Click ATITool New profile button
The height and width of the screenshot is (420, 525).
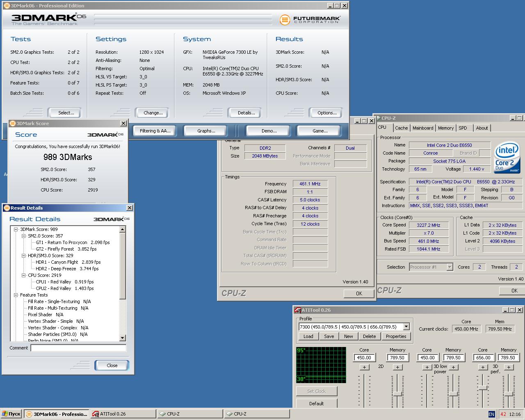(x=349, y=336)
